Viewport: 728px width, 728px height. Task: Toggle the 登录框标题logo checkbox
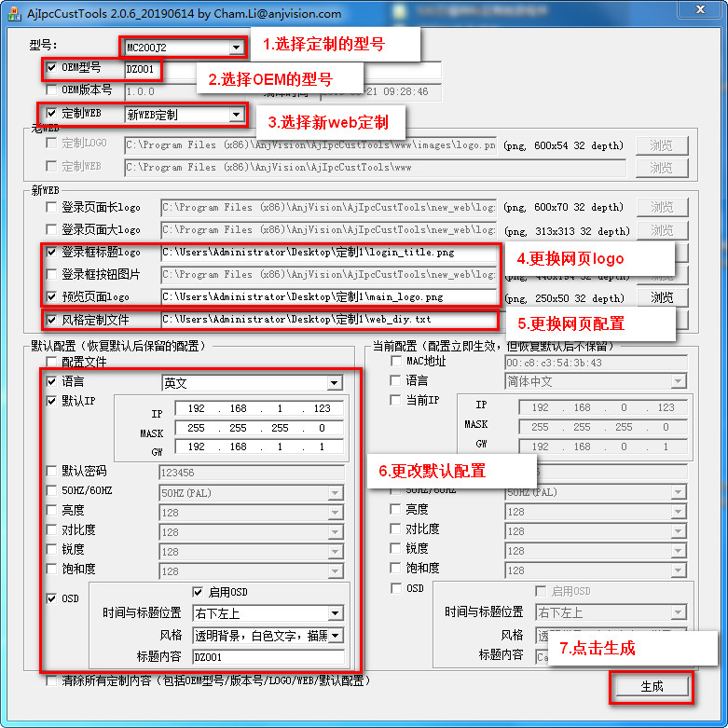click(x=51, y=252)
